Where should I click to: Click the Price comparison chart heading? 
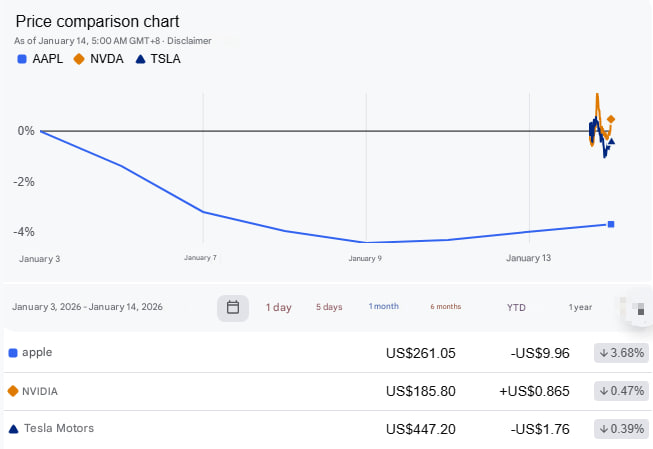pyautogui.click(x=97, y=22)
